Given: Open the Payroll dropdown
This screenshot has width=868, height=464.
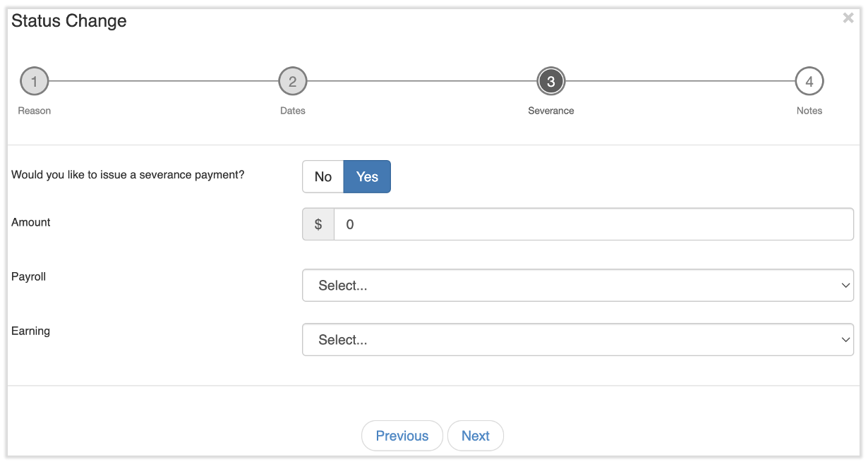Looking at the screenshot, I should pos(577,286).
